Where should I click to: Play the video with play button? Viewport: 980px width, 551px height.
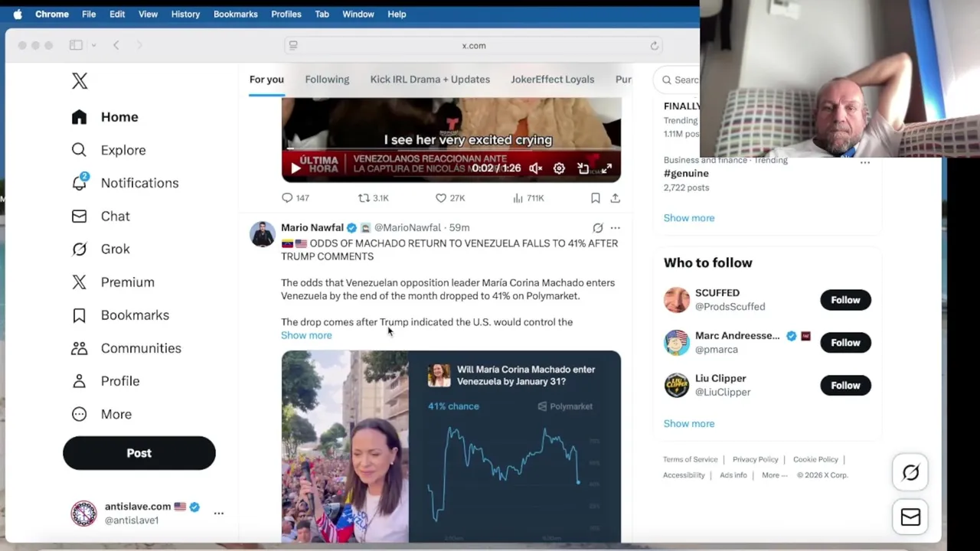[x=296, y=168]
